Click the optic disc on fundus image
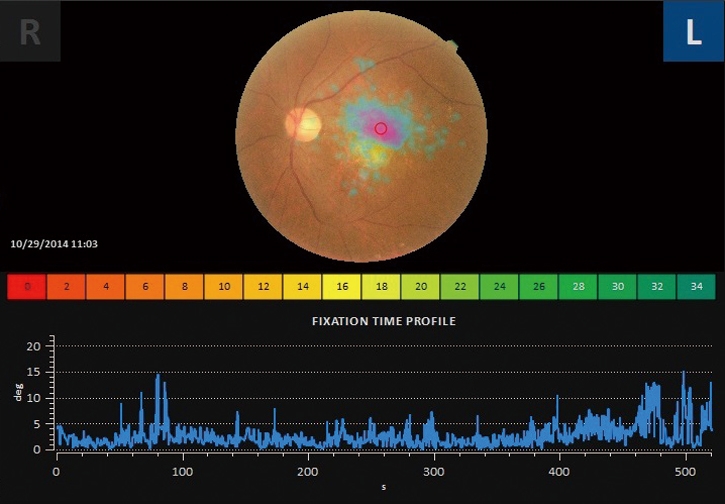 (303, 124)
